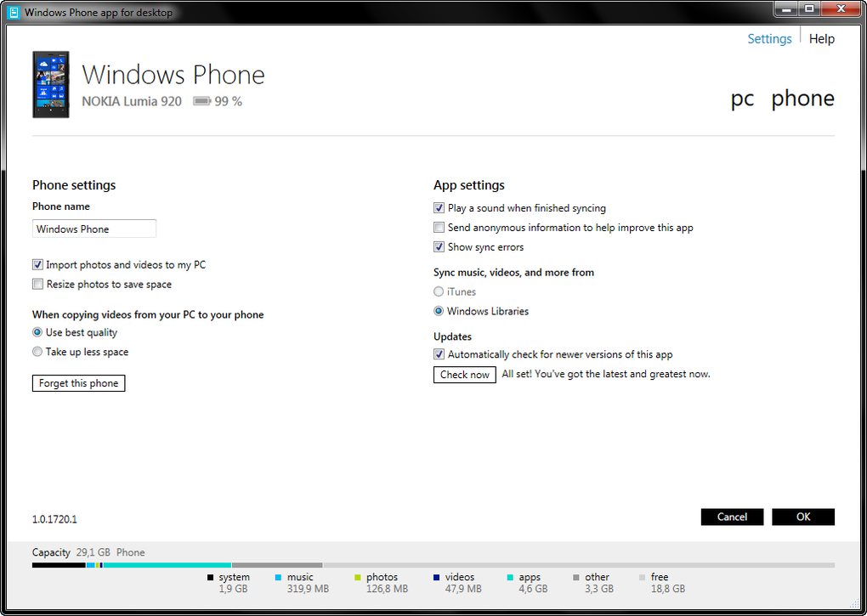Close the Windows Phone app window

pyautogui.click(x=841, y=8)
